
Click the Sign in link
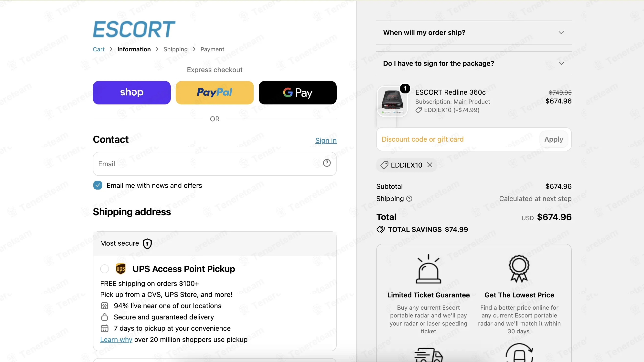pos(326,140)
